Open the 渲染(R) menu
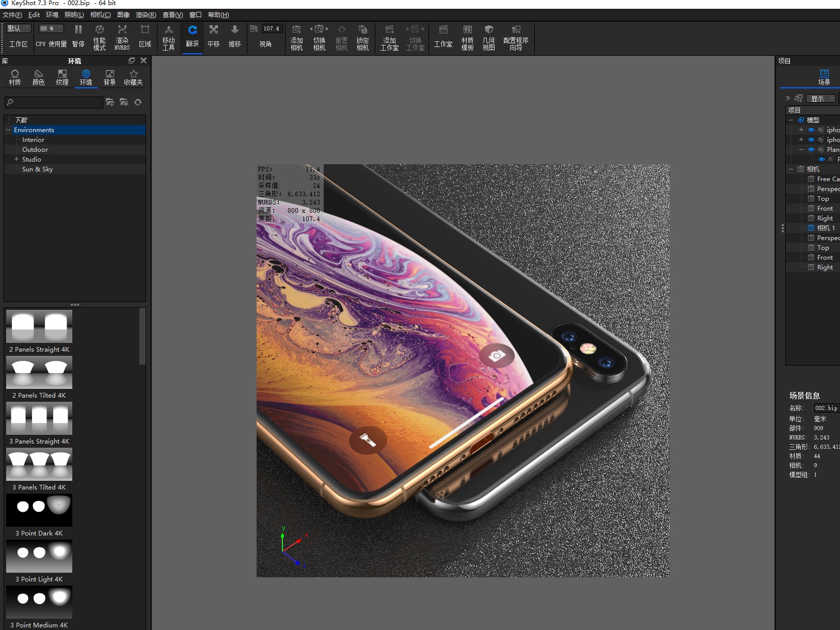Screen dimensions: 840x630 (145, 14)
